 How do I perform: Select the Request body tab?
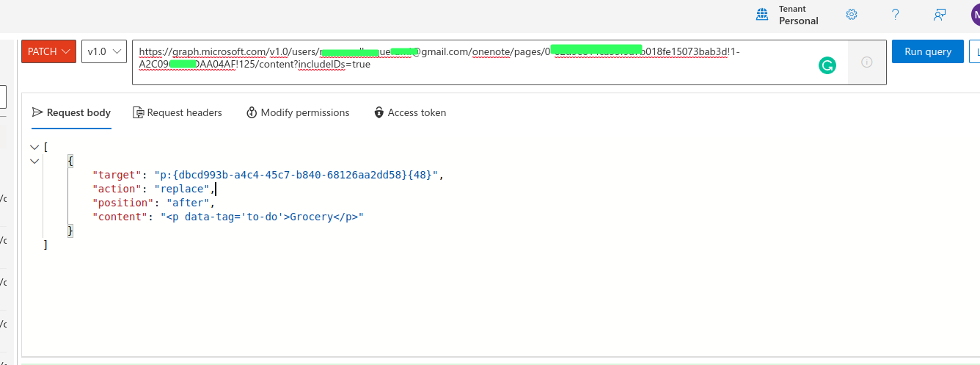pos(72,112)
